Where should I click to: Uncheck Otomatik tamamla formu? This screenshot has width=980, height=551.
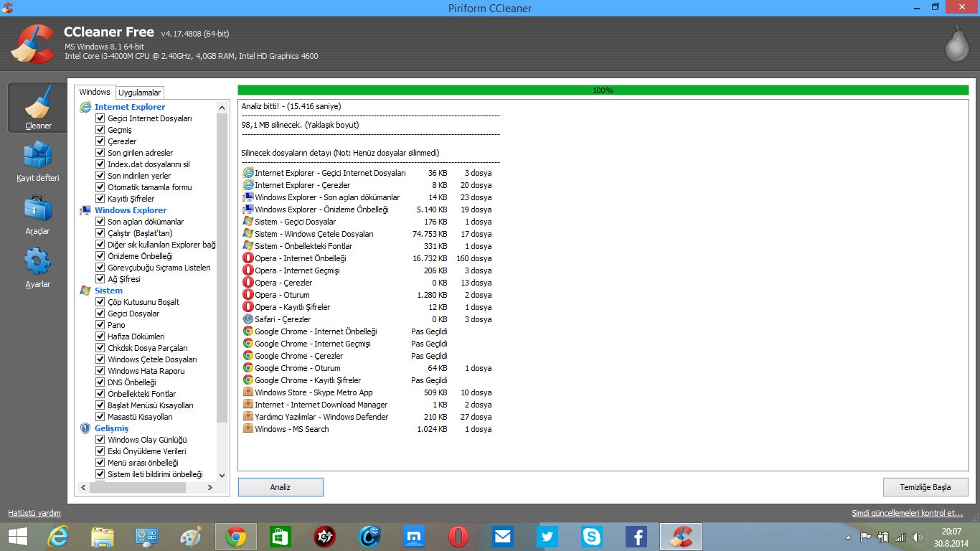pyautogui.click(x=100, y=187)
